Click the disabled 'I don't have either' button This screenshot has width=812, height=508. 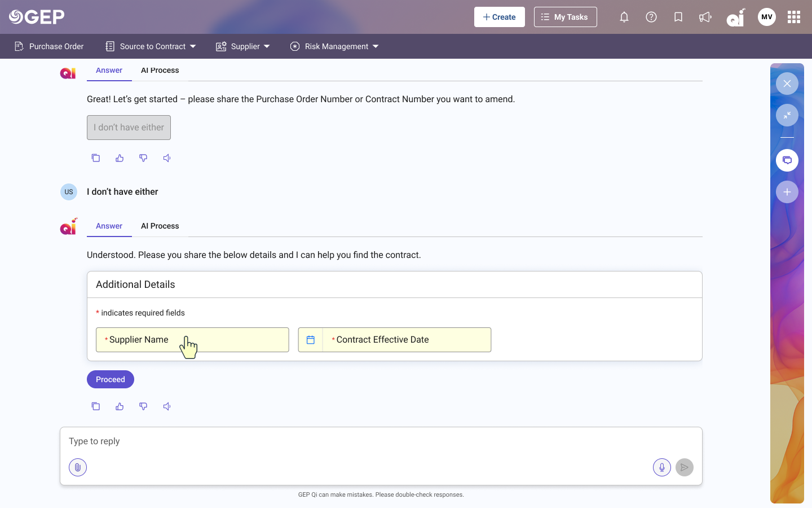point(129,128)
